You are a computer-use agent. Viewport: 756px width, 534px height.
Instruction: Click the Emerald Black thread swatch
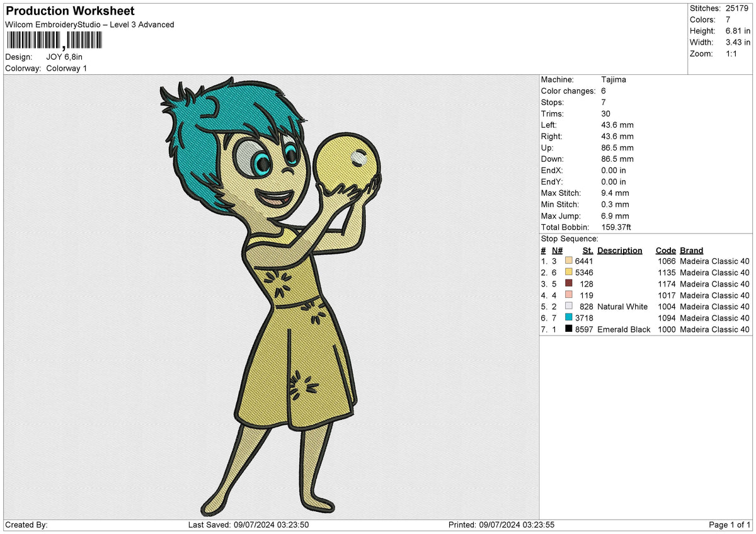[x=569, y=329]
